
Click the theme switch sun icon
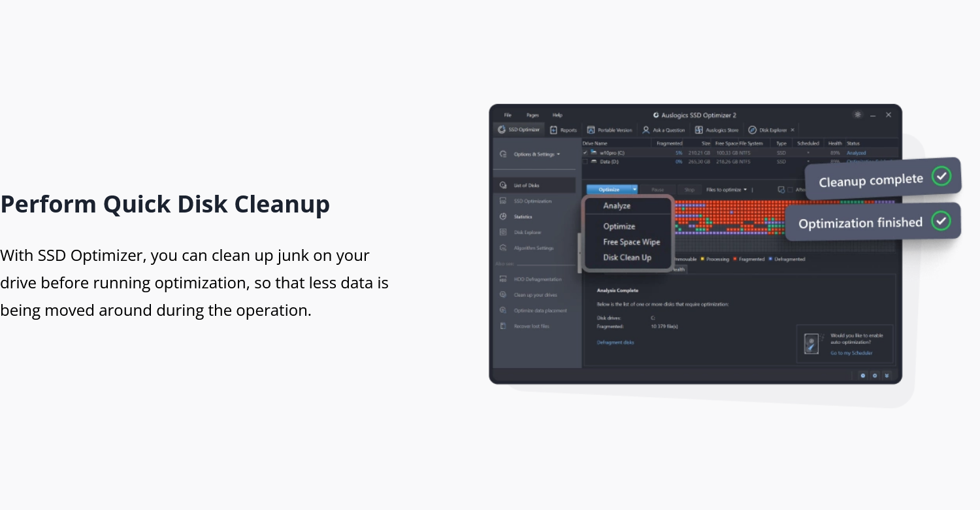coord(858,114)
